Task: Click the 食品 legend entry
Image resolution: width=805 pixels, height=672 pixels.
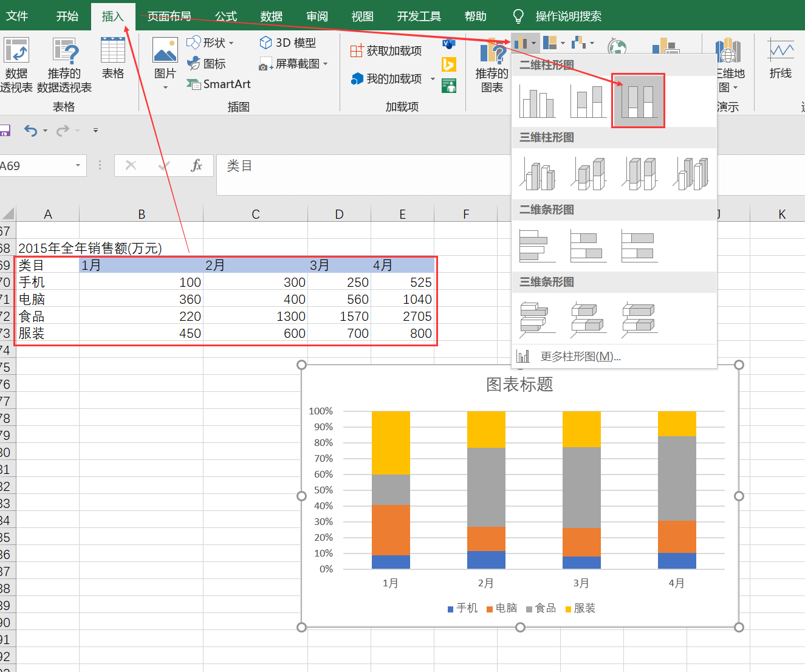Action: tap(541, 608)
